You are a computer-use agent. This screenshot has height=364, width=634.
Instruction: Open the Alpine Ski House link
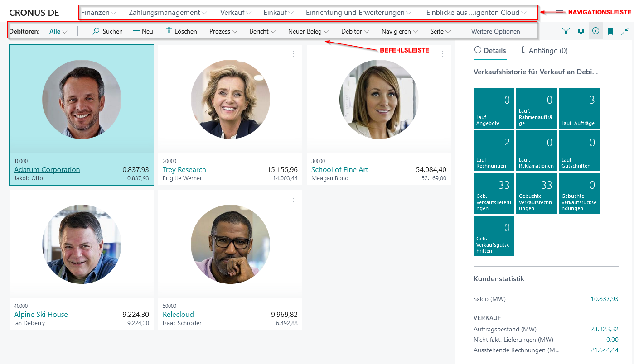pos(41,315)
